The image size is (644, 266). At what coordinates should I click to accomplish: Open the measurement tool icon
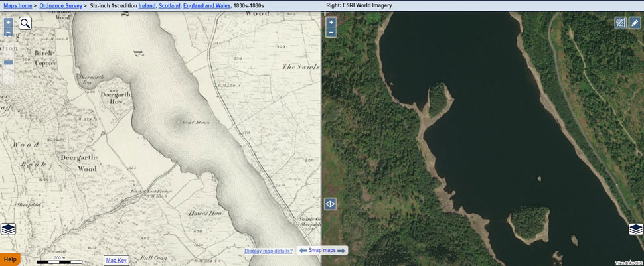[620, 23]
